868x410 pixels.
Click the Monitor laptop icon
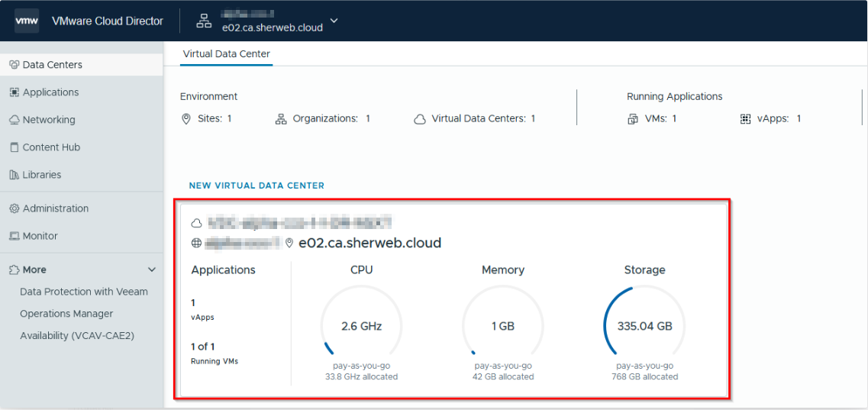click(15, 236)
